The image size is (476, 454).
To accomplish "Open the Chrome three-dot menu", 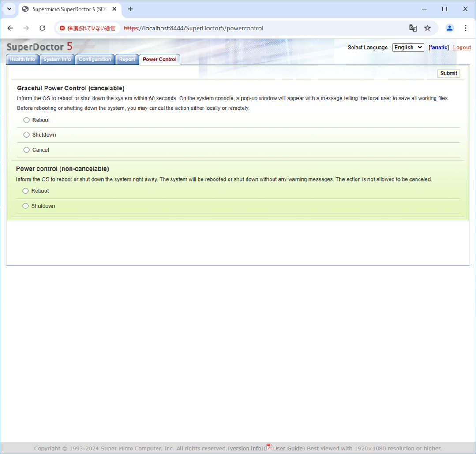I will click(466, 28).
